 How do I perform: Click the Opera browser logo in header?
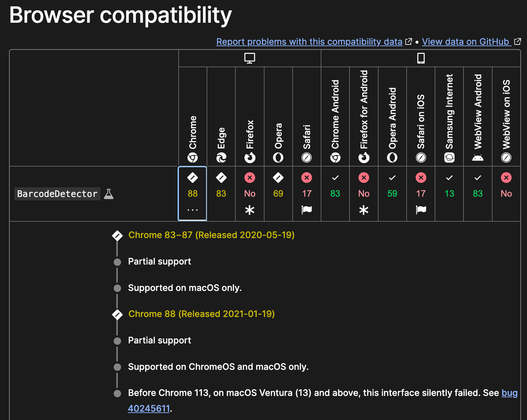pyautogui.click(x=278, y=157)
